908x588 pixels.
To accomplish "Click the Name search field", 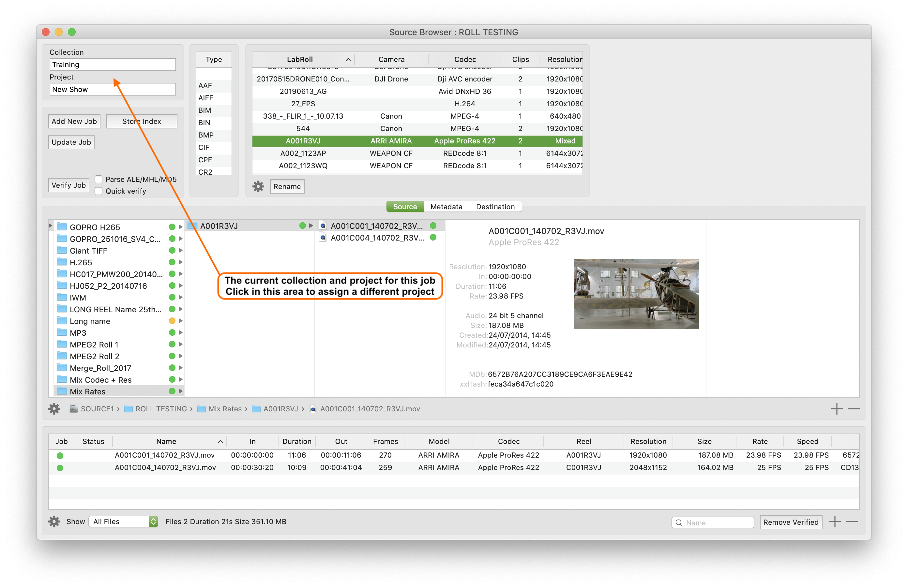I will 713,522.
